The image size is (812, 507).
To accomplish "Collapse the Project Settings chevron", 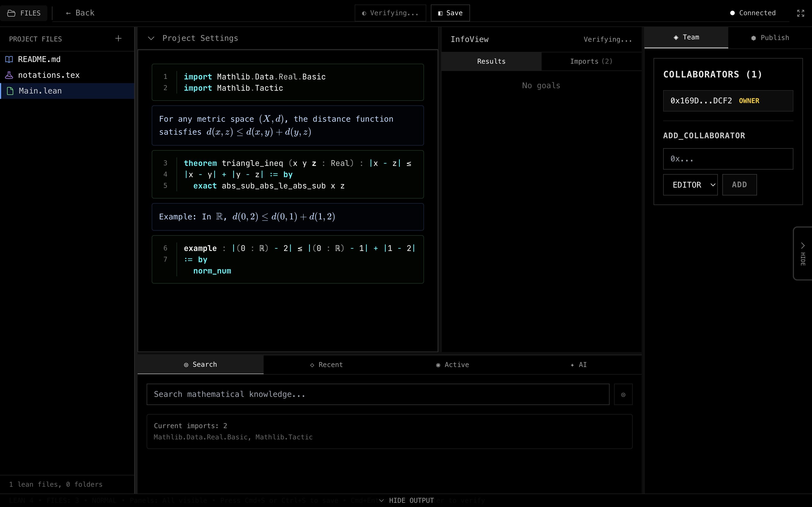I will coord(151,38).
